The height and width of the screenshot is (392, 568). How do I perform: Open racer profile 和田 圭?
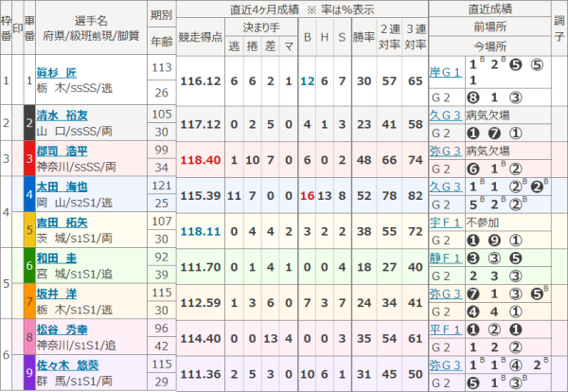pos(57,258)
